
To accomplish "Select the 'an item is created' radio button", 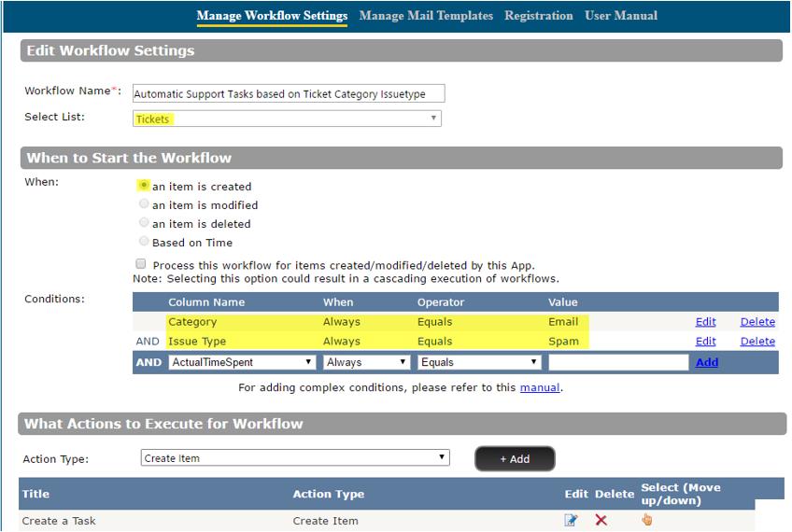I will pos(144,186).
